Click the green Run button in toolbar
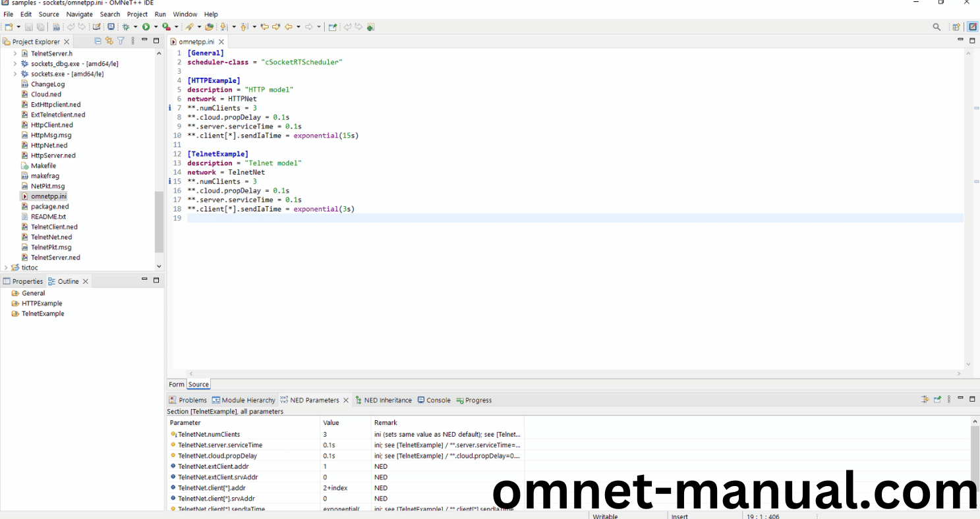This screenshot has height=519, width=980. [x=146, y=27]
